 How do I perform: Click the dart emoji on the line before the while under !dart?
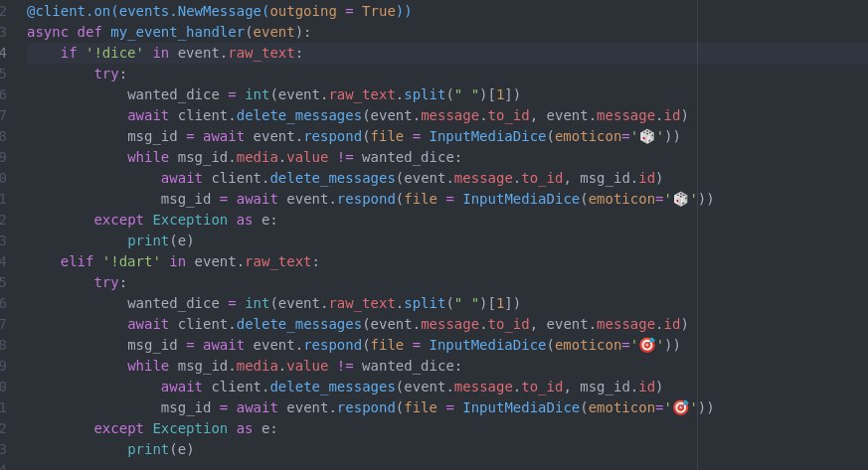(x=647, y=345)
